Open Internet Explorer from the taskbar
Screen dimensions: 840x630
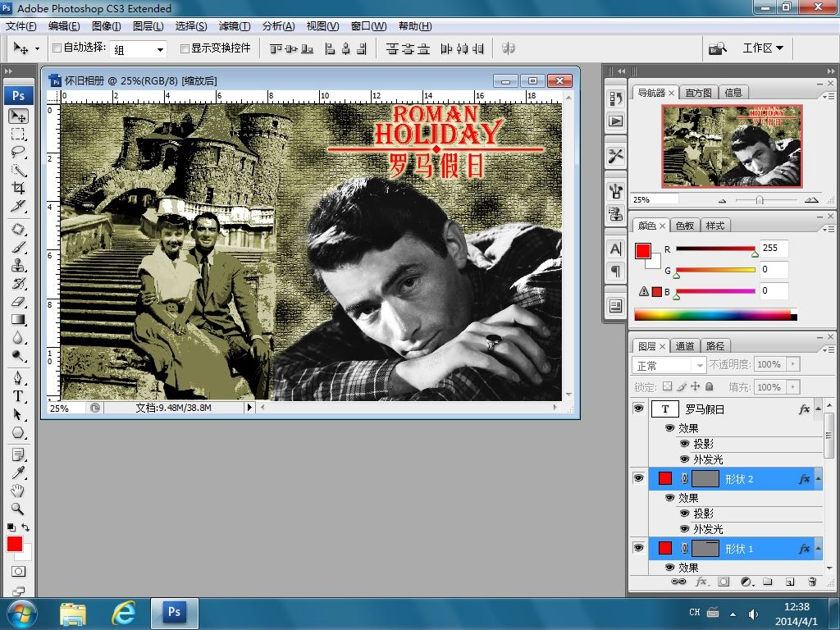click(x=123, y=614)
